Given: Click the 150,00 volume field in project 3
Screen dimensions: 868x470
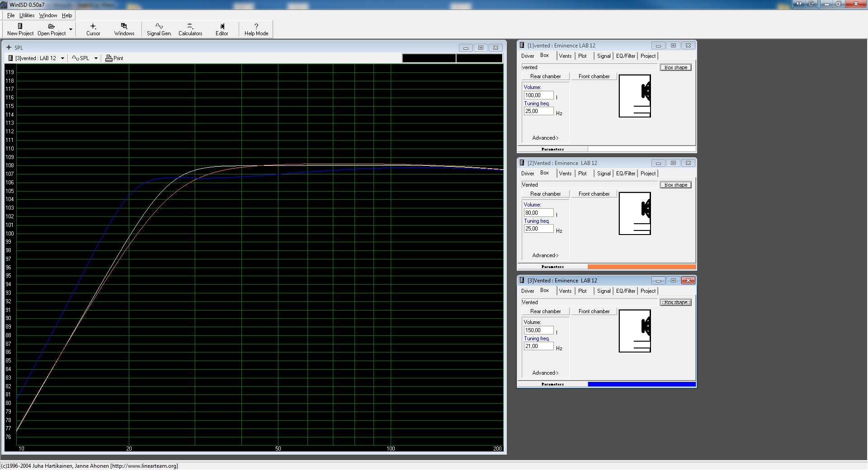Looking at the screenshot, I should [x=538, y=330].
